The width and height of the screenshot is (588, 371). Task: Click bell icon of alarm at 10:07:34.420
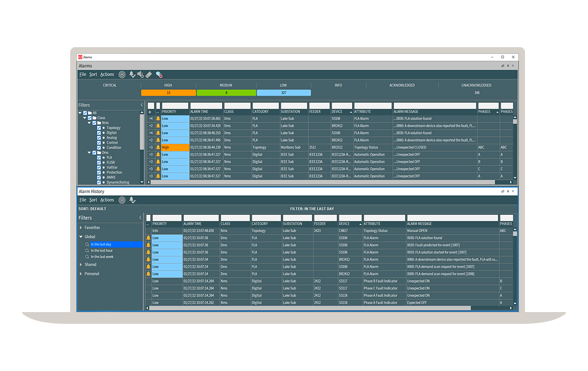(x=158, y=126)
